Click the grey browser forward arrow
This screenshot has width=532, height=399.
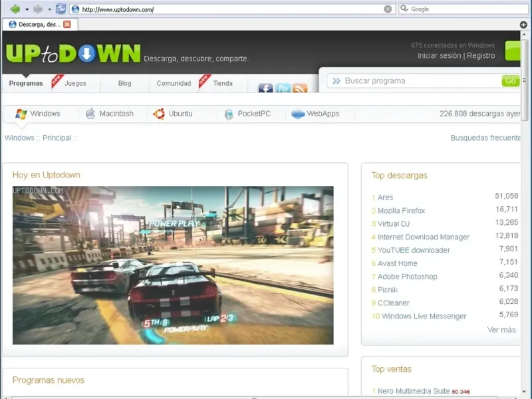(x=38, y=9)
